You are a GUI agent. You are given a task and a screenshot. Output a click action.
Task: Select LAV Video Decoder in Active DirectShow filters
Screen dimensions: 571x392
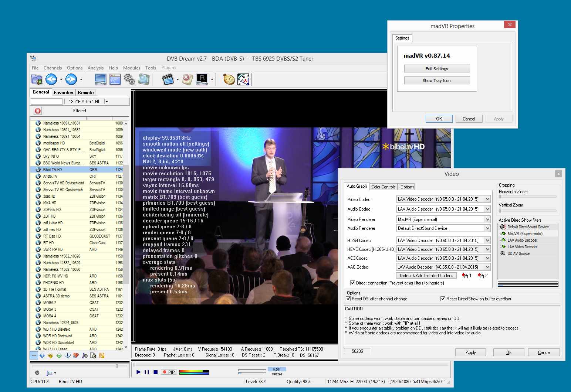click(522, 247)
